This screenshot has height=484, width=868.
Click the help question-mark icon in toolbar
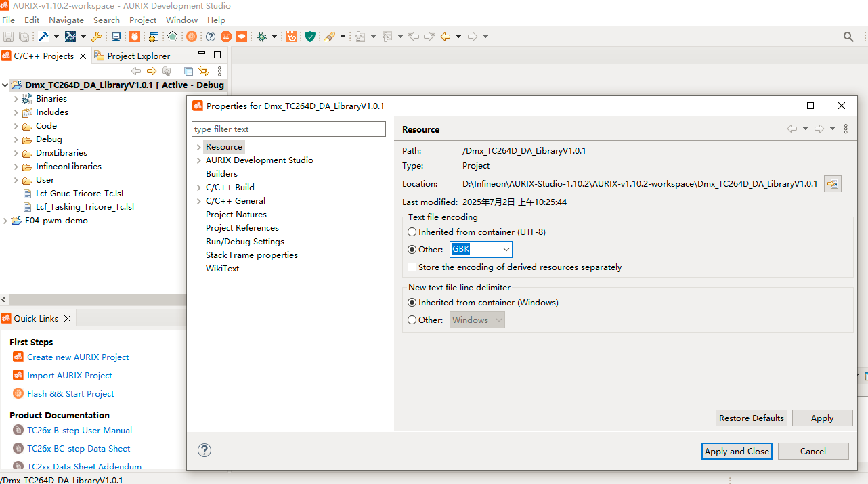click(210, 37)
